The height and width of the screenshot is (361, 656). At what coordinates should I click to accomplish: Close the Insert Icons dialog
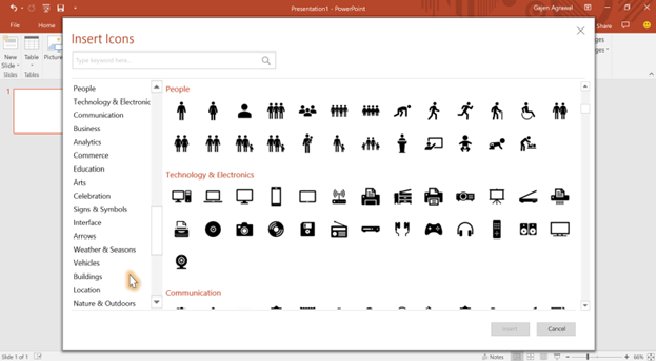tap(580, 31)
